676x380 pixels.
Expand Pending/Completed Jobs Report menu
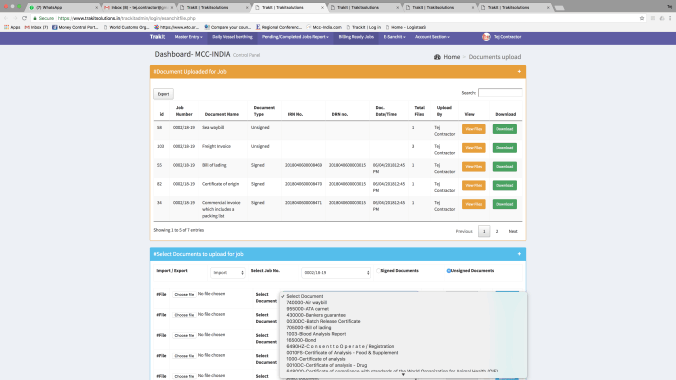click(x=295, y=37)
